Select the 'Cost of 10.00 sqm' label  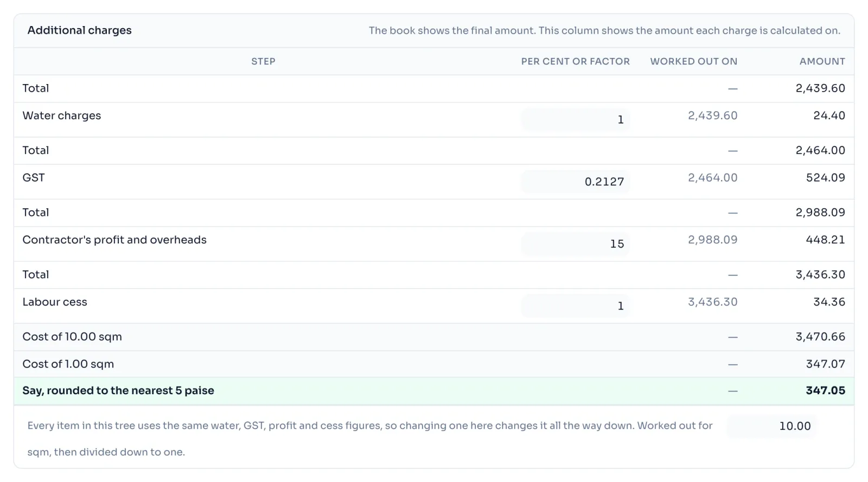[x=72, y=337]
